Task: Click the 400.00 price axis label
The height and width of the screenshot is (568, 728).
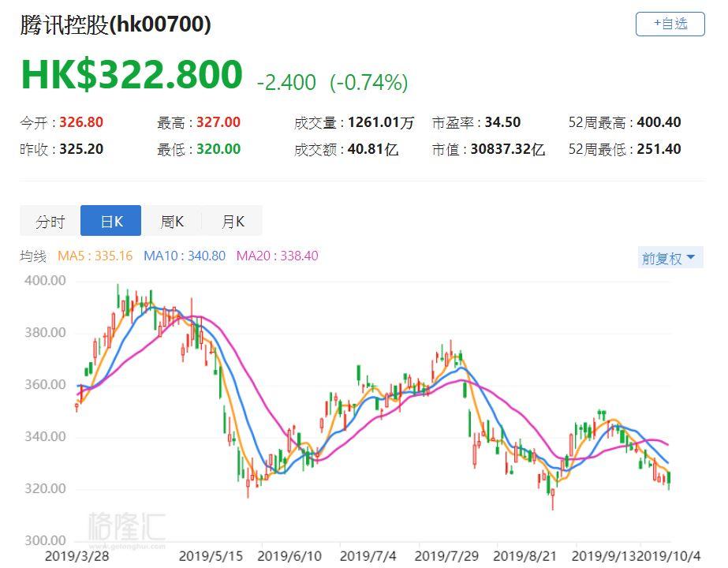Action: 45,281
